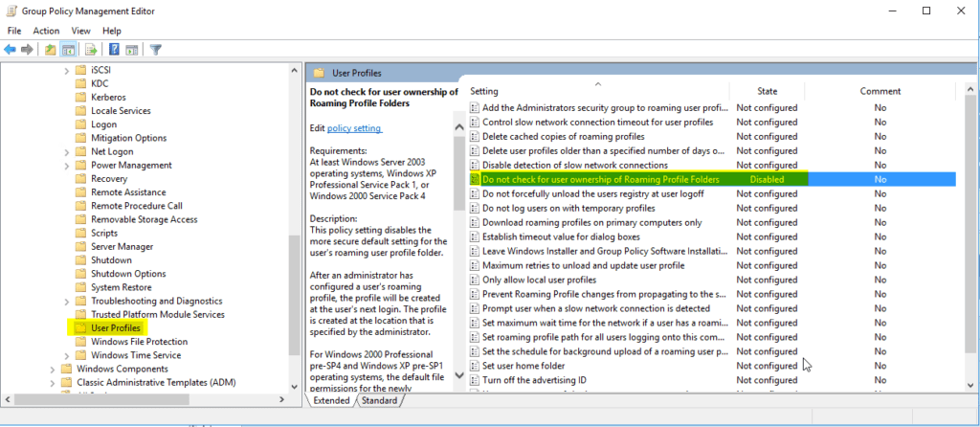Click the Back arrow toolbar icon
The height and width of the screenshot is (427, 980).
click(x=10, y=50)
